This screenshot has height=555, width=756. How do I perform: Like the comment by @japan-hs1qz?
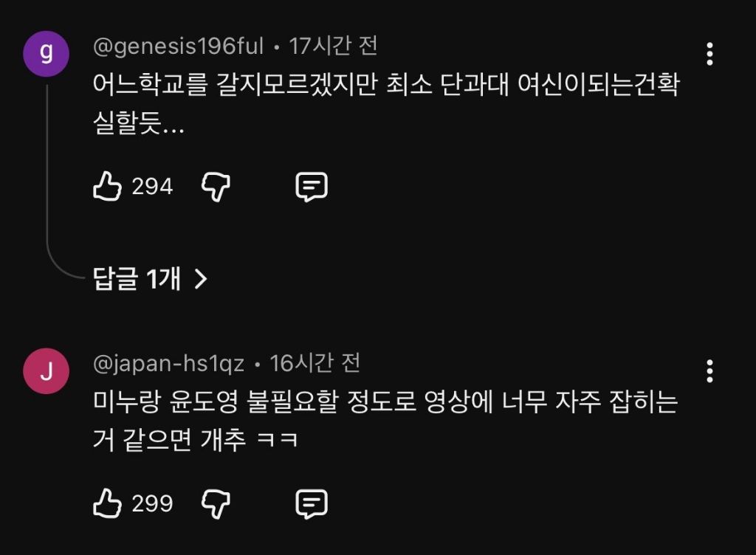coord(107,504)
